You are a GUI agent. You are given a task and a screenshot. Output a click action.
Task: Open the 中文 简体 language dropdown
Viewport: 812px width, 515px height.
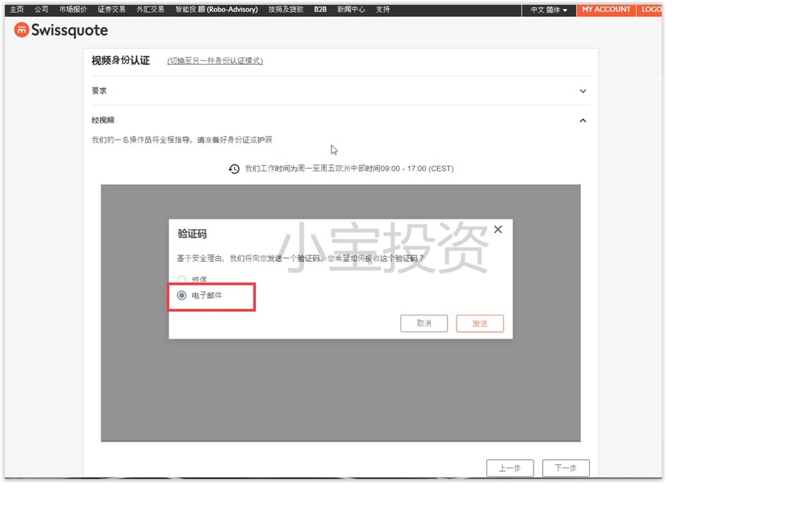pos(548,10)
